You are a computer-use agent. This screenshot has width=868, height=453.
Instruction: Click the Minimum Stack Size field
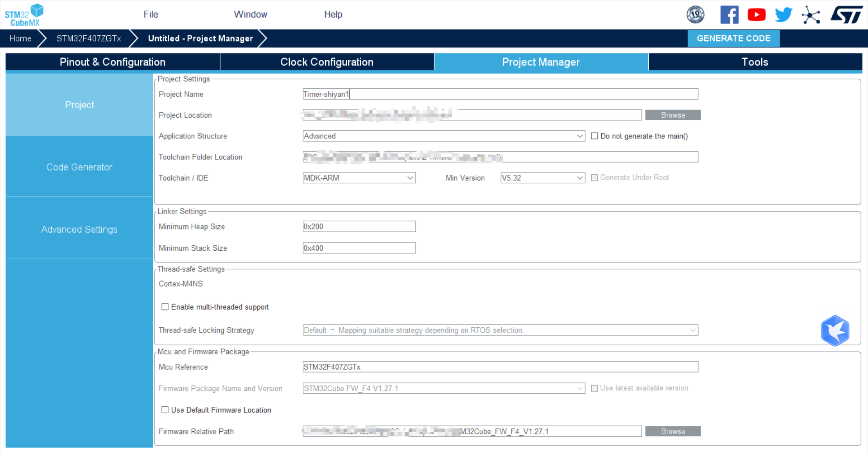[x=359, y=248]
